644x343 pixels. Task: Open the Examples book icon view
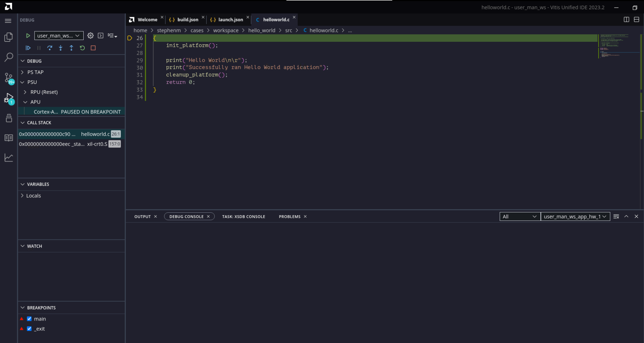9,138
